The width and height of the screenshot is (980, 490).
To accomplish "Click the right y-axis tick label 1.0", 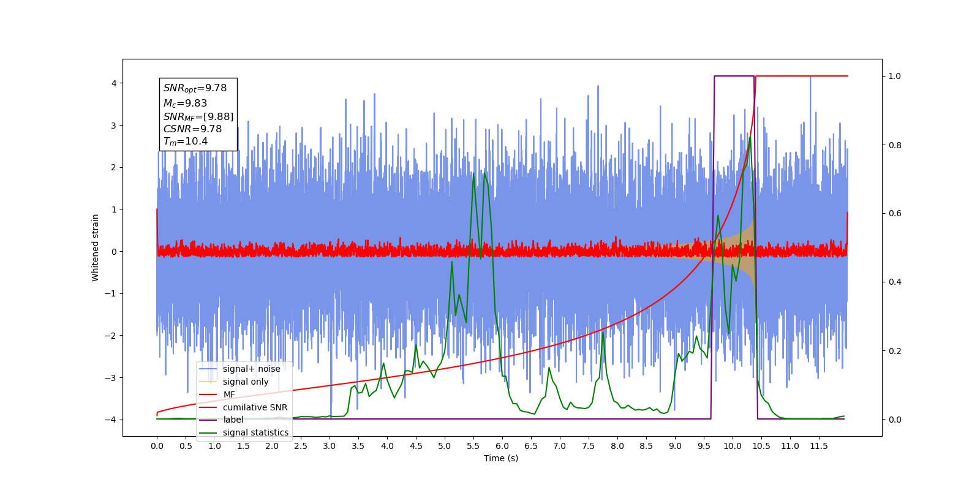I will pos(895,77).
